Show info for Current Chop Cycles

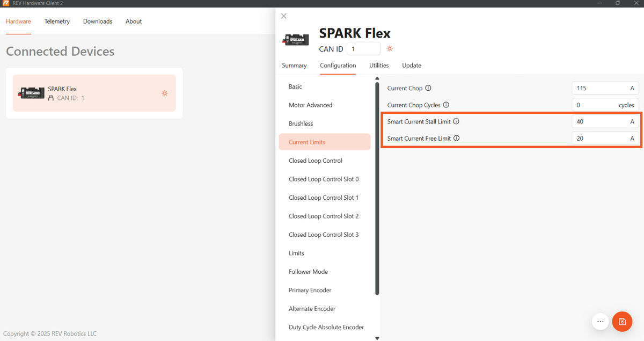coord(445,105)
